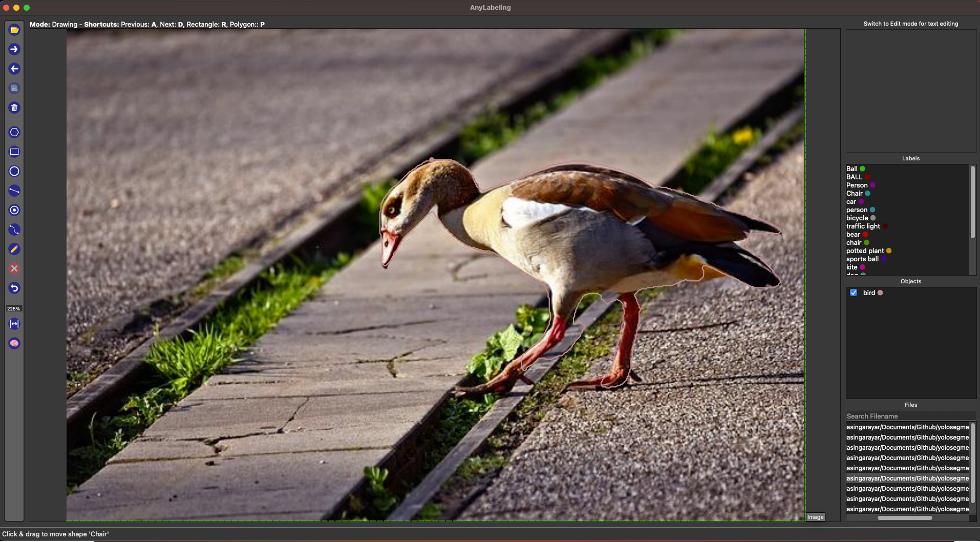Save the current annotation file

[14, 88]
